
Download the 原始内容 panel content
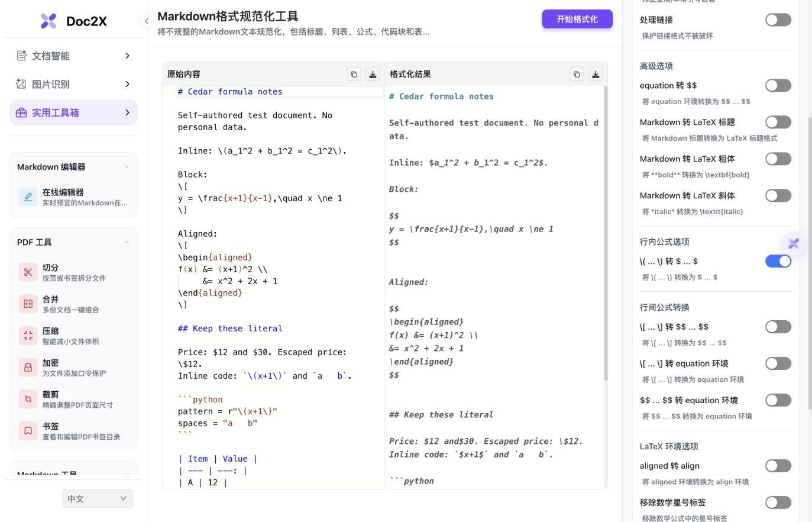[x=373, y=74]
